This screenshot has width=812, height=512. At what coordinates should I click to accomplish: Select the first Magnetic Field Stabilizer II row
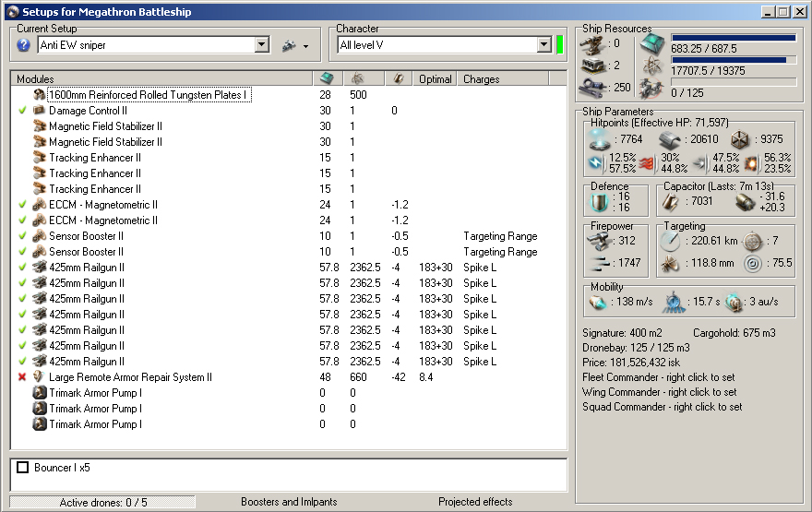tap(288, 126)
